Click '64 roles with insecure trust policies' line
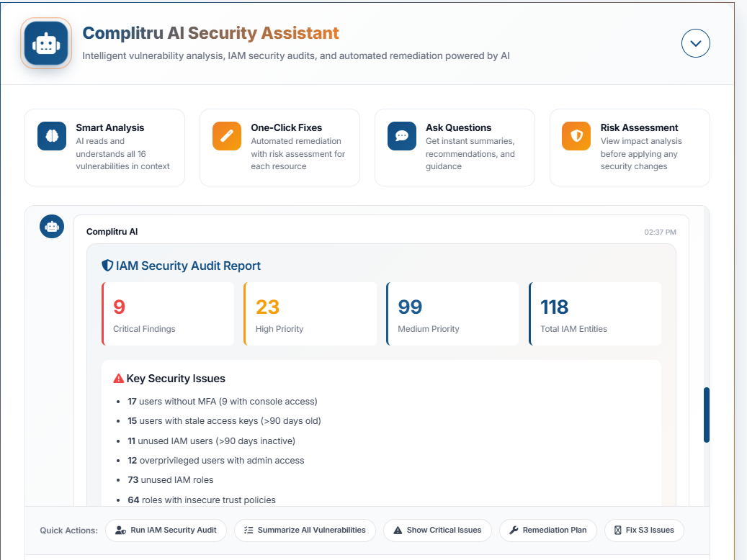 (202, 500)
